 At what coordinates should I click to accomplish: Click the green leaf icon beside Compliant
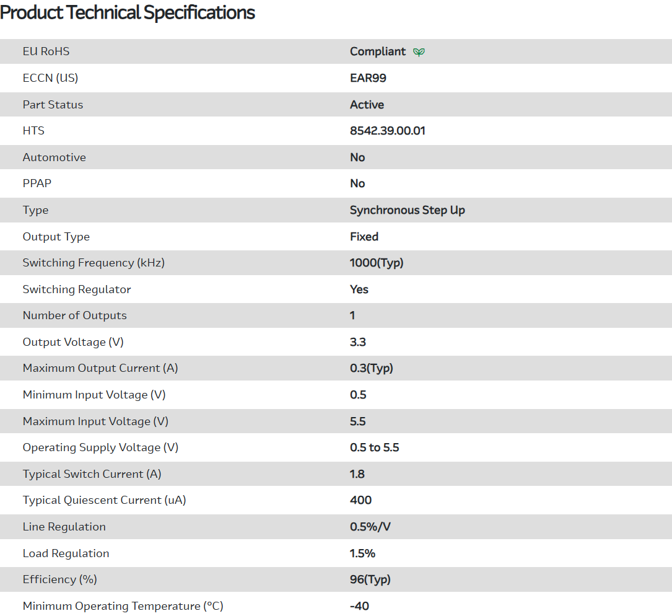pyautogui.click(x=419, y=52)
